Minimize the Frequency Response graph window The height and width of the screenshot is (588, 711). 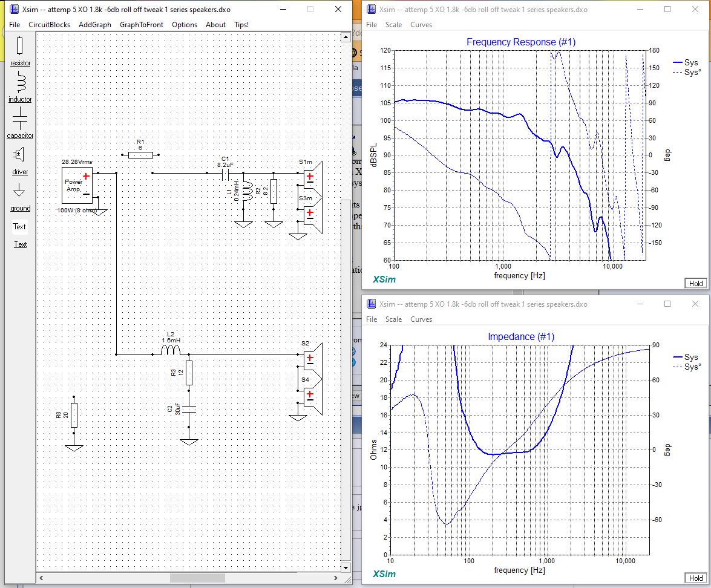pos(640,9)
